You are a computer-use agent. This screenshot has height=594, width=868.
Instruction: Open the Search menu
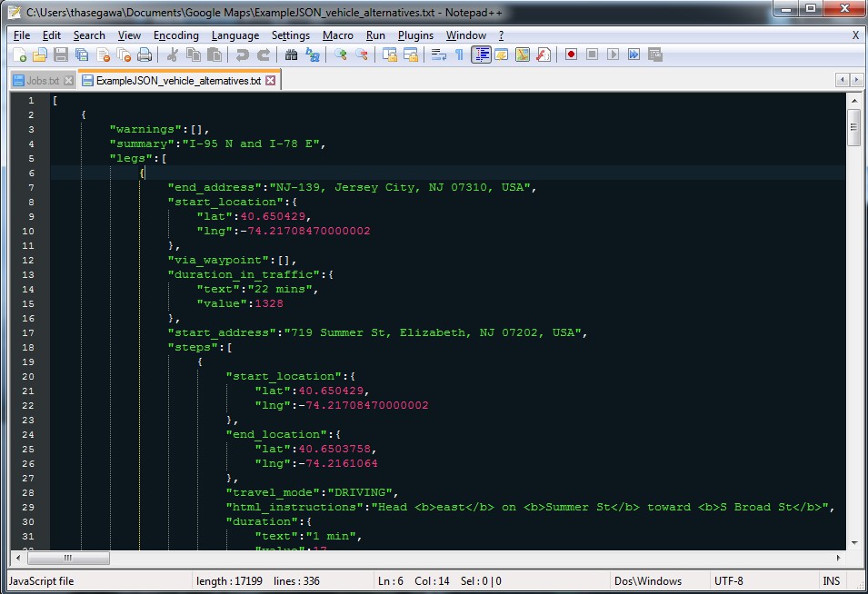click(89, 35)
